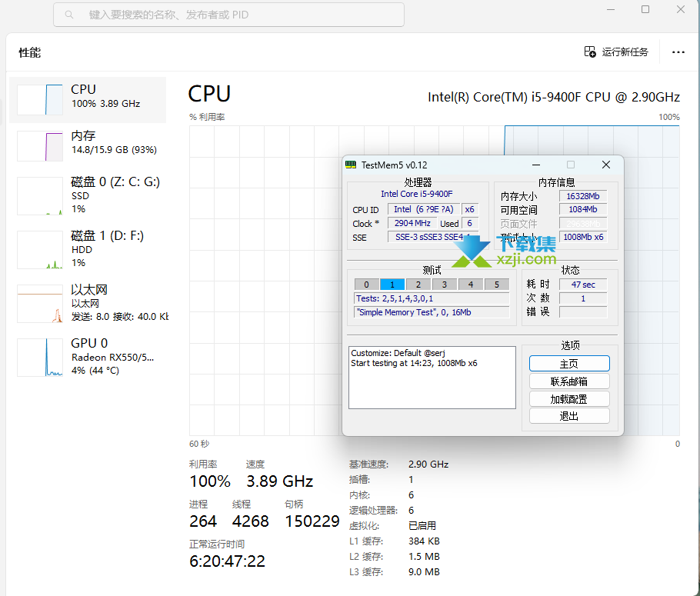The width and height of the screenshot is (700, 596).
Task: Click the memory mini graph thumbnail
Action: pos(40,146)
